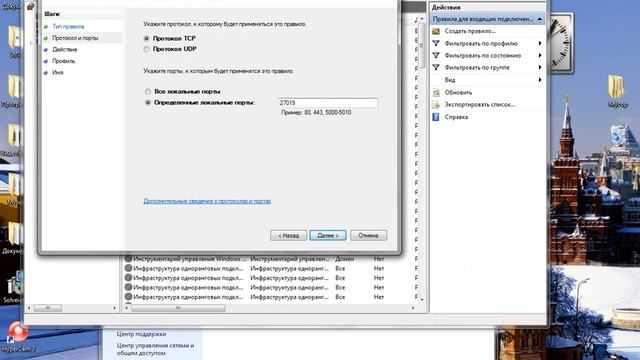This screenshot has width=640, height=360.
Task: Open the link about protocols and ports
Action: click(207, 201)
